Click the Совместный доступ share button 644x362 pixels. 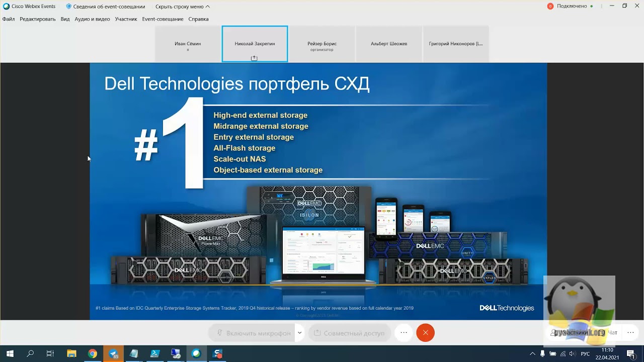pyautogui.click(x=350, y=333)
